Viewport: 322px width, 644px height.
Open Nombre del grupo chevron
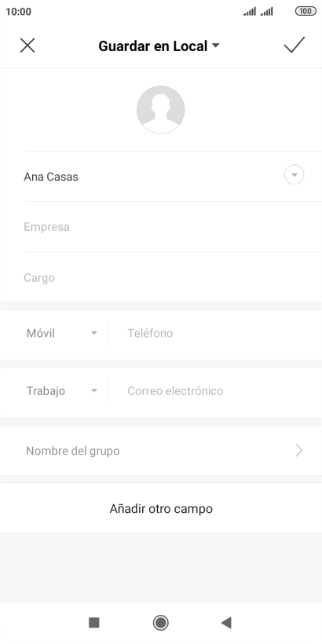tap(299, 451)
